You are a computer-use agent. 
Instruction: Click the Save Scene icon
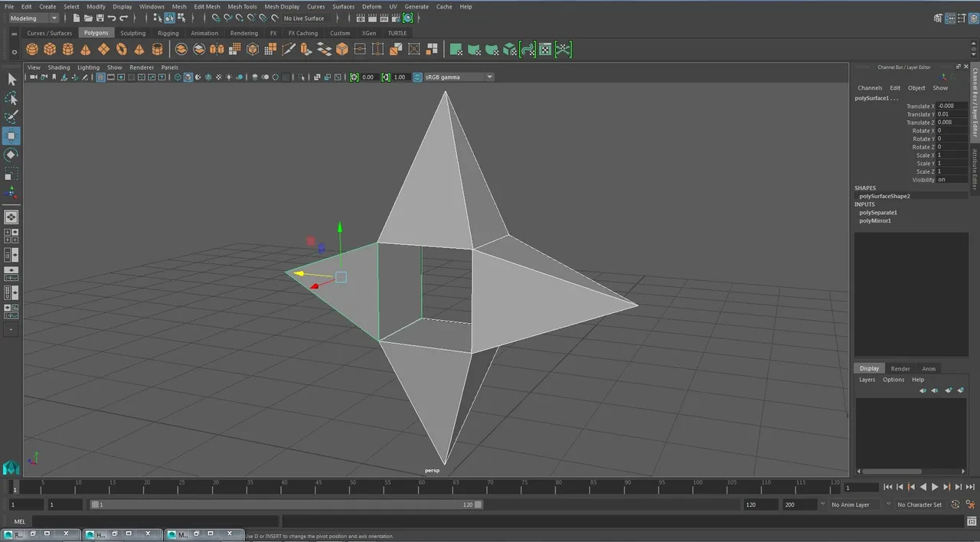pos(100,18)
